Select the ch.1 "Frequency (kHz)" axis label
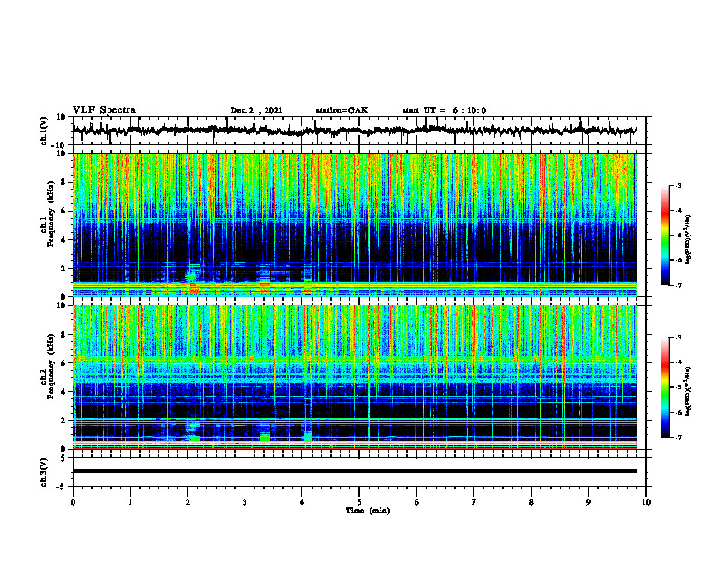The image size is (728, 563). tap(51, 213)
